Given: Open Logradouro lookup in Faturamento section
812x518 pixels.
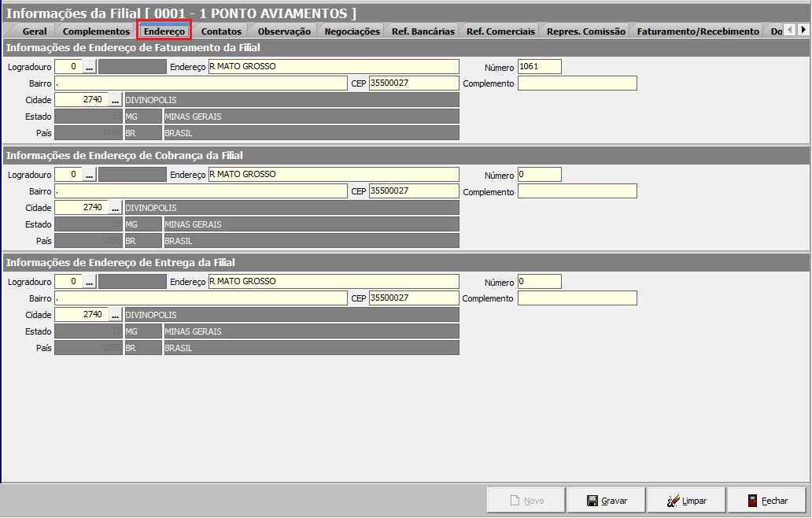Looking at the screenshot, I should [90, 67].
